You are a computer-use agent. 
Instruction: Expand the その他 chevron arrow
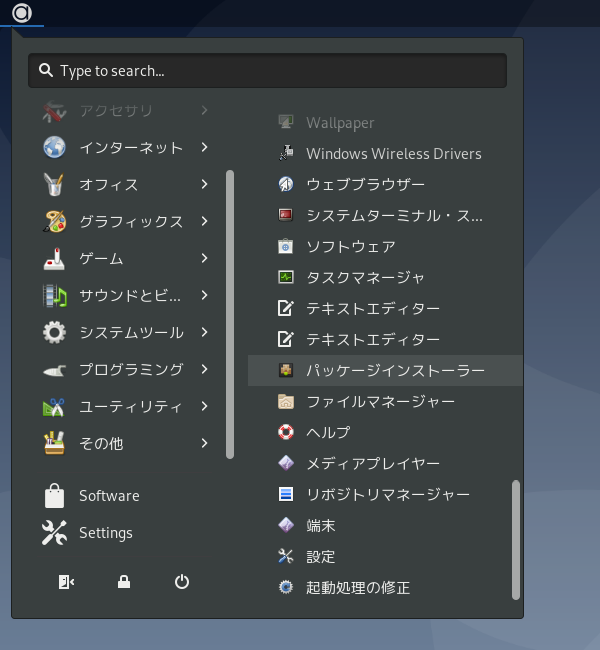(204, 443)
